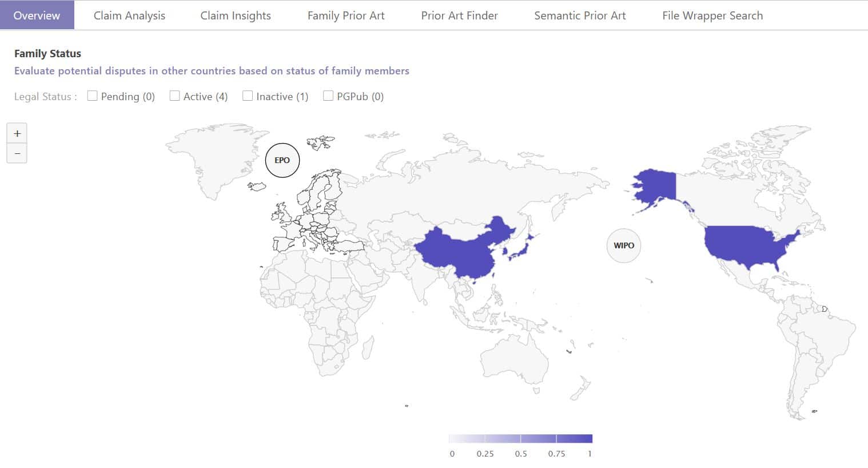Toggle the Inactive (1) checkbox
The image size is (868, 468).
click(x=248, y=96)
